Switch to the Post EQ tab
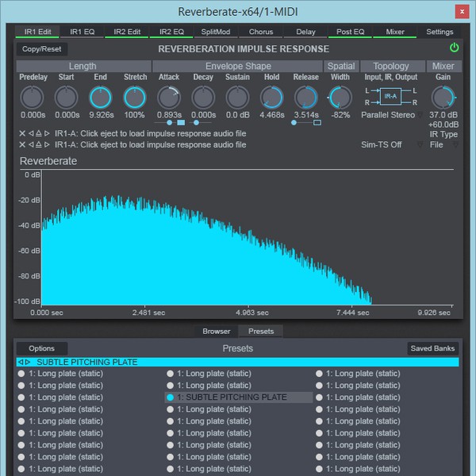476x476 pixels. pos(351,32)
